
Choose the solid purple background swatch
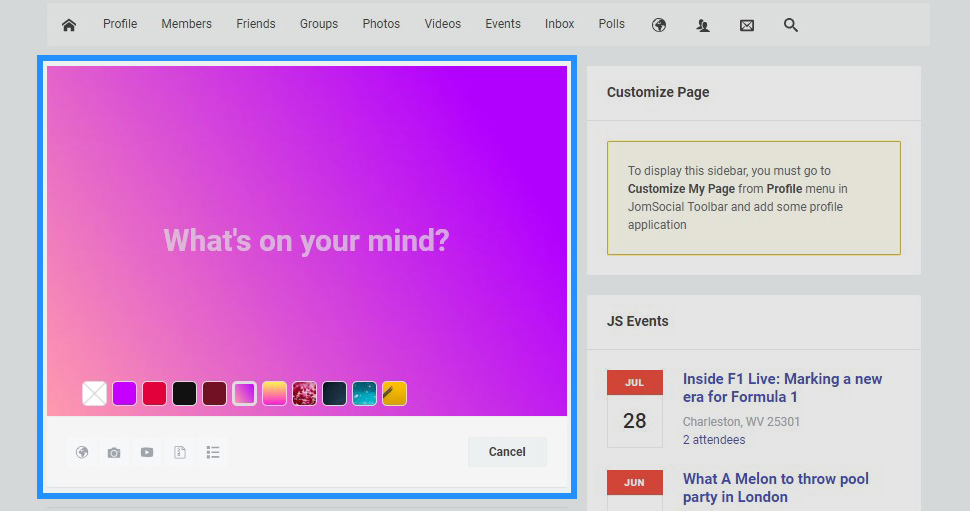pos(124,393)
